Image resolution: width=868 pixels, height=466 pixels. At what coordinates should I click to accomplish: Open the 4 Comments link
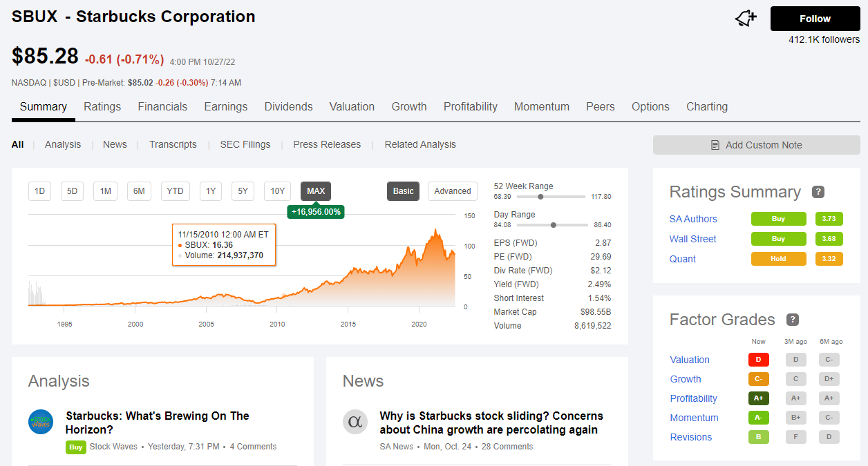click(253, 447)
